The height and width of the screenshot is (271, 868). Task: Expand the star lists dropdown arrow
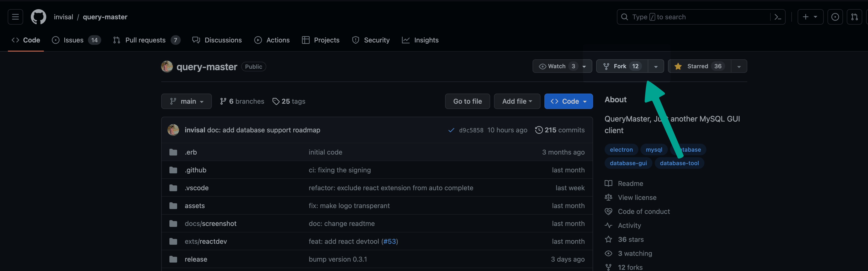(739, 66)
